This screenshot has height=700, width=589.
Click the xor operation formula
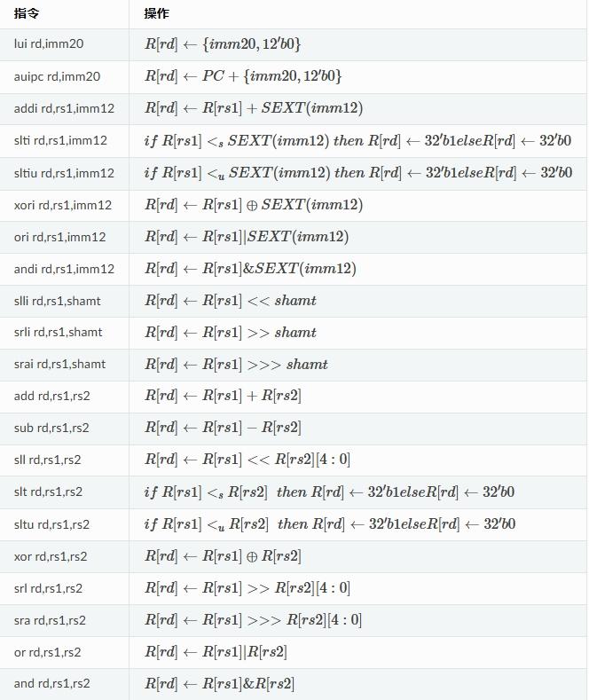[223, 556]
